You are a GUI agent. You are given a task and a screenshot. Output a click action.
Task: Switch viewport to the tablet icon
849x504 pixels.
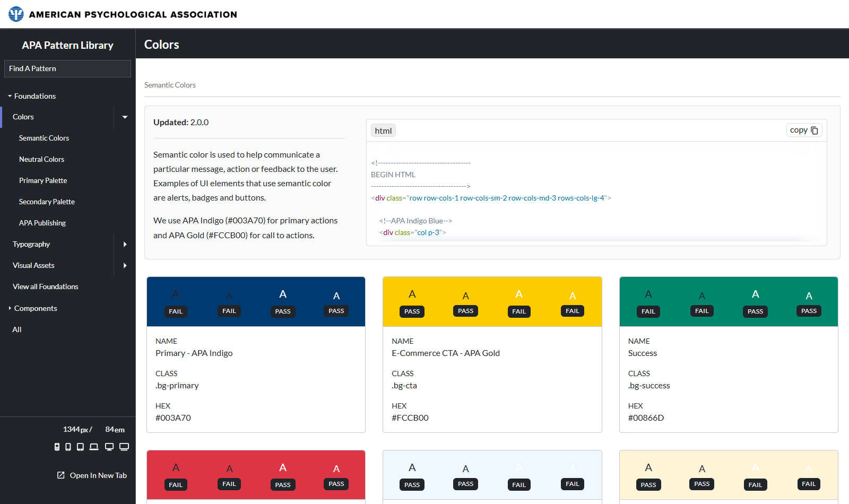[80, 447]
